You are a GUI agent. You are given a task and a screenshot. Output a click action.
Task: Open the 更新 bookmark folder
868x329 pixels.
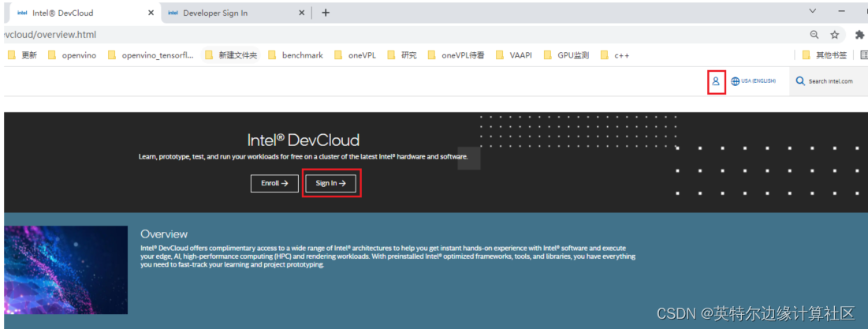[22, 55]
